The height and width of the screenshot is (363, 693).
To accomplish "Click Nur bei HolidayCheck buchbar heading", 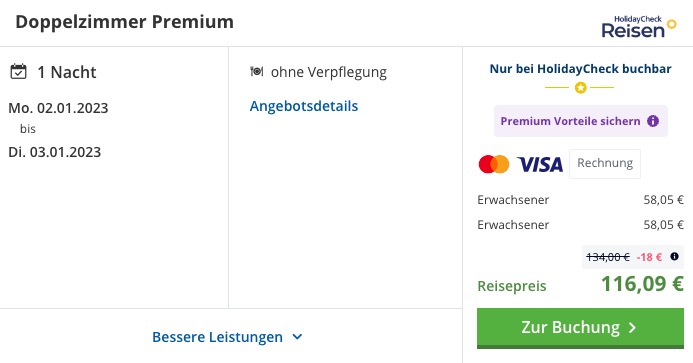I will (x=580, y=69).
